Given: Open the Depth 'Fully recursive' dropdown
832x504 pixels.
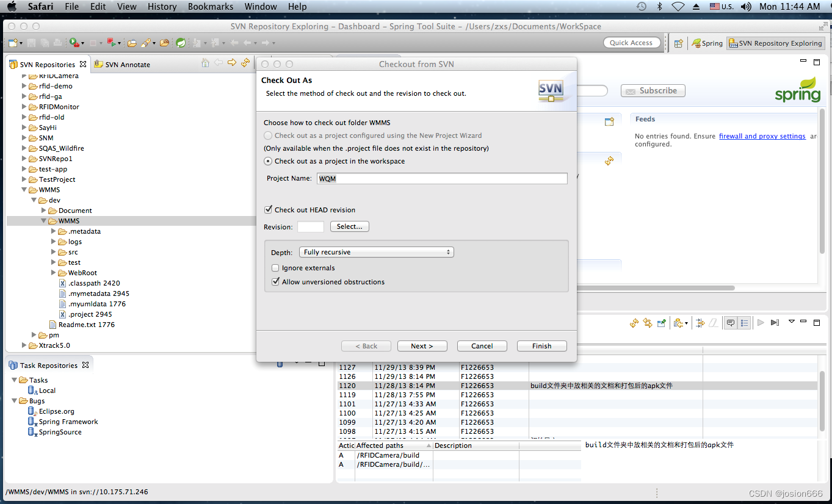Looking at the screenshot, I should click(377, 252).
